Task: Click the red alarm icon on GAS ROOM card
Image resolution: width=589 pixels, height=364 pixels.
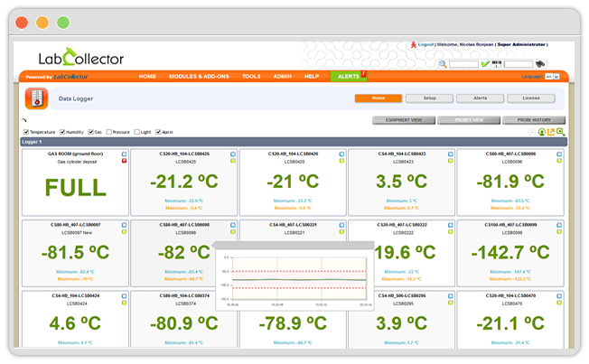Action: pos(125,161)
